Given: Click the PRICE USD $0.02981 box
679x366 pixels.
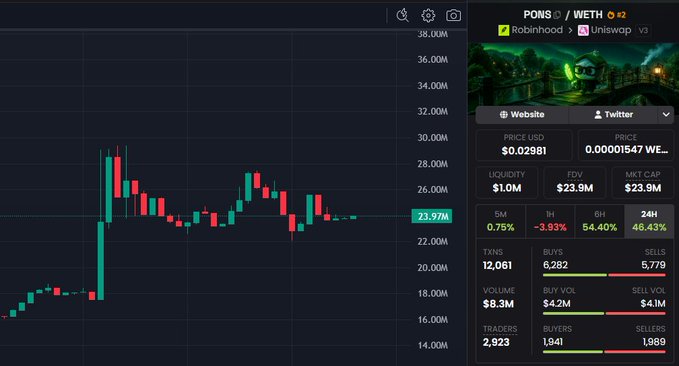Looking at the screenshot, I should pos(524,145).
